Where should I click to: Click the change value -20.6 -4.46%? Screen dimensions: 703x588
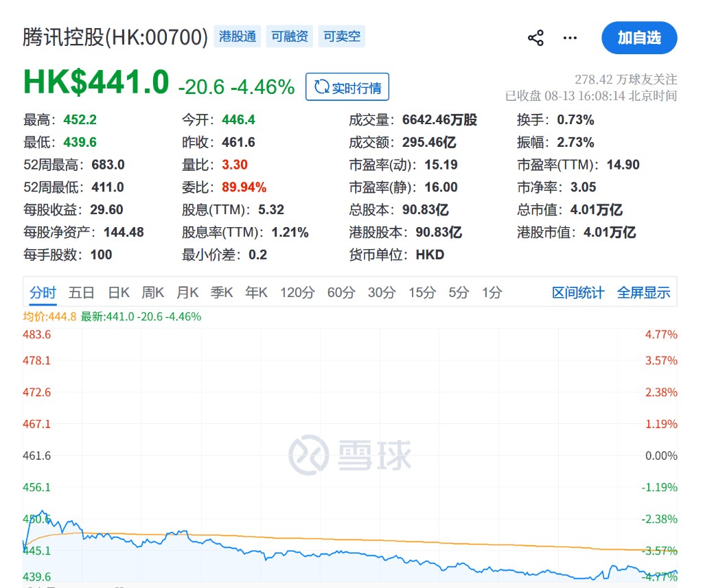236,87
